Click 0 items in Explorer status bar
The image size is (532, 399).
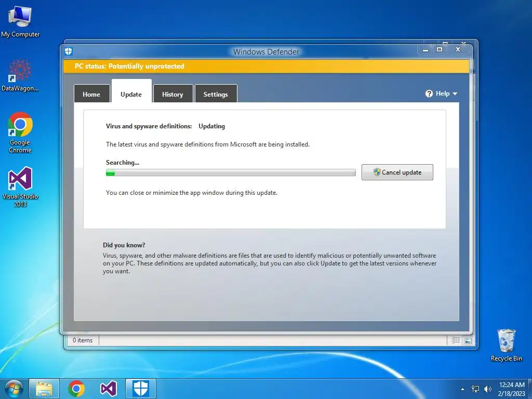(83, 340)
